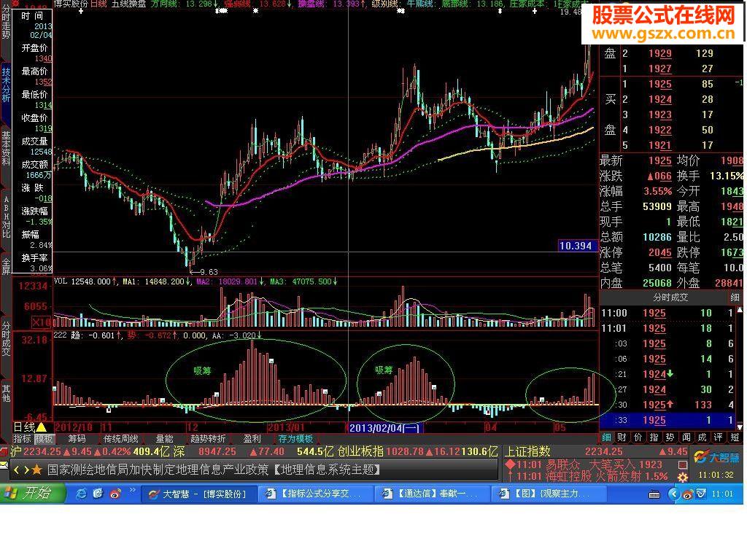Click 存为模板 to save the template
Screen dimensions: 747x560
point(297,439)
